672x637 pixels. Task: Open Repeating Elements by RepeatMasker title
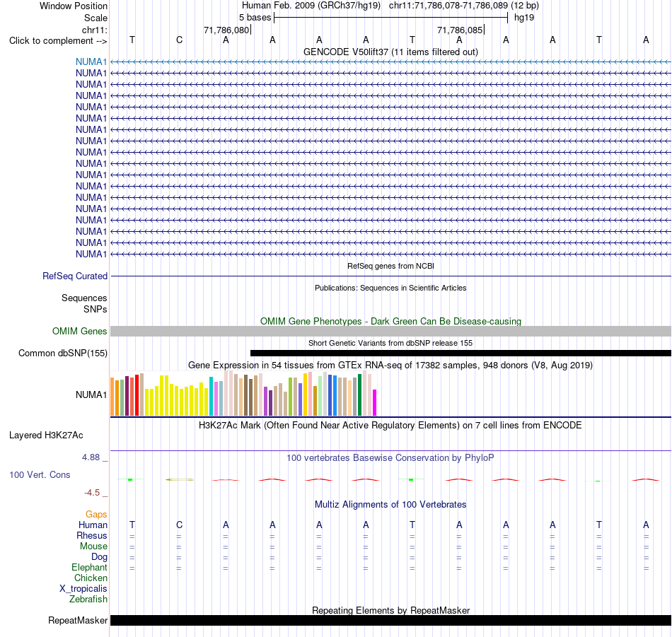pyautogui.click(x=390, y=610)
